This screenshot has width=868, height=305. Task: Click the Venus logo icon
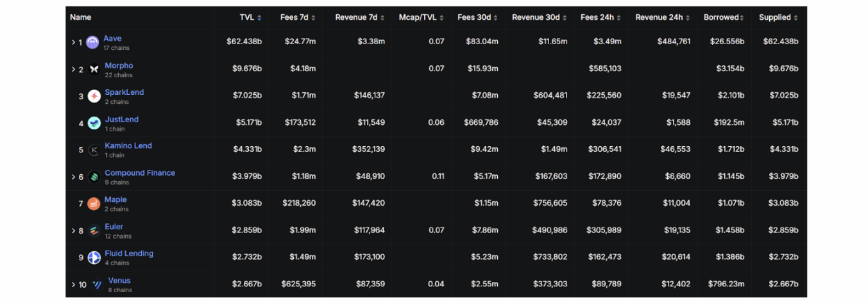pyautogui.click(x=97, y=284)
